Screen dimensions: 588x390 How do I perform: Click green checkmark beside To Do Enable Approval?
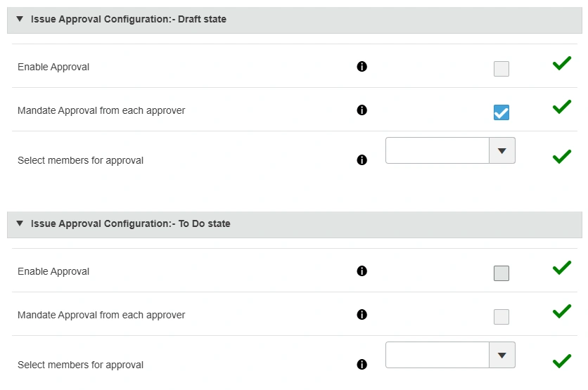561,268
